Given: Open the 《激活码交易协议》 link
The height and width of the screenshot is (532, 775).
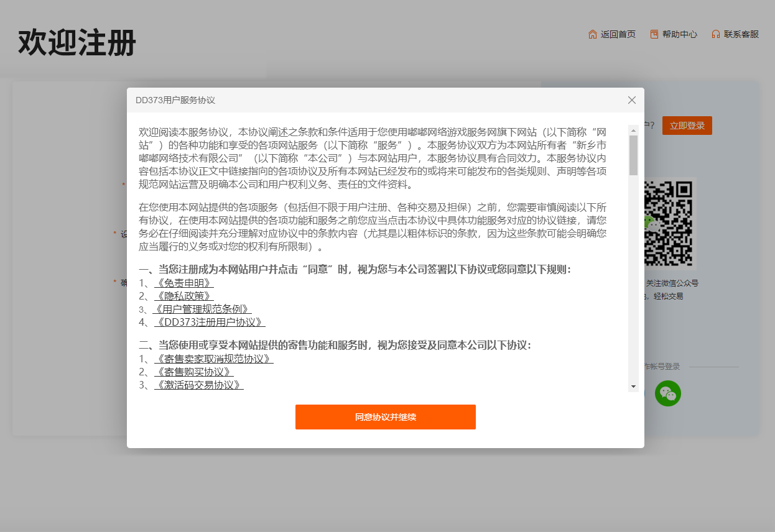Looking at the screenshot, I should click(198, 384).
